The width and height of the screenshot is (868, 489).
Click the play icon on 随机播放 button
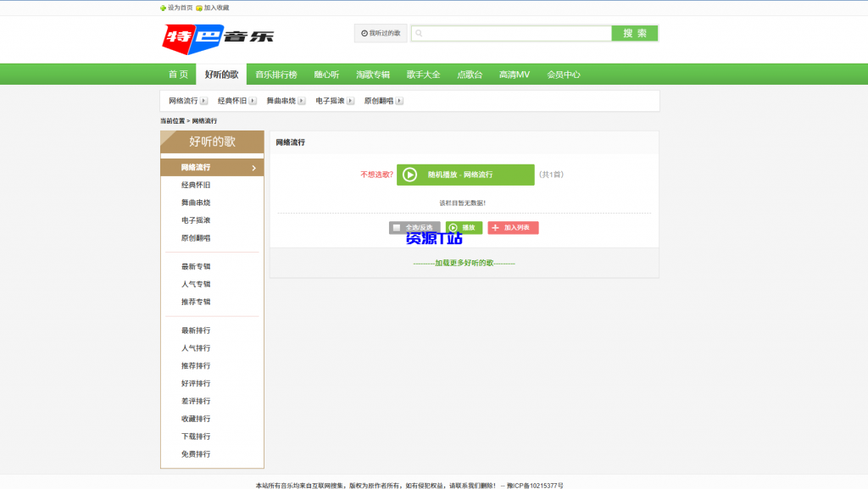410,175
